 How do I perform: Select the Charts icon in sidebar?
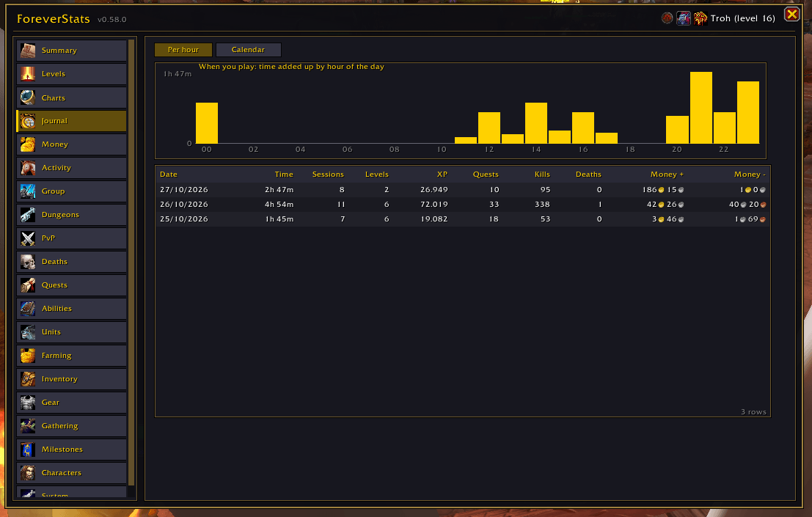[x=28, y=98]
